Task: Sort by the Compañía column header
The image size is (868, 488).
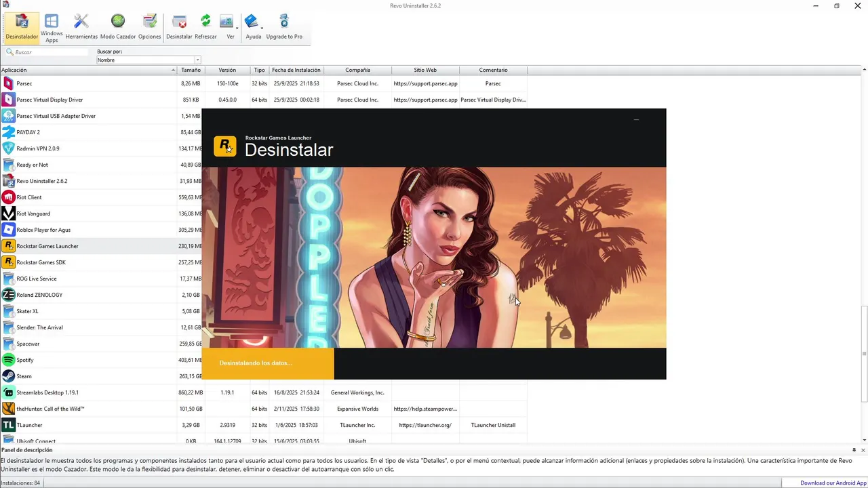Action: (357, 70)
